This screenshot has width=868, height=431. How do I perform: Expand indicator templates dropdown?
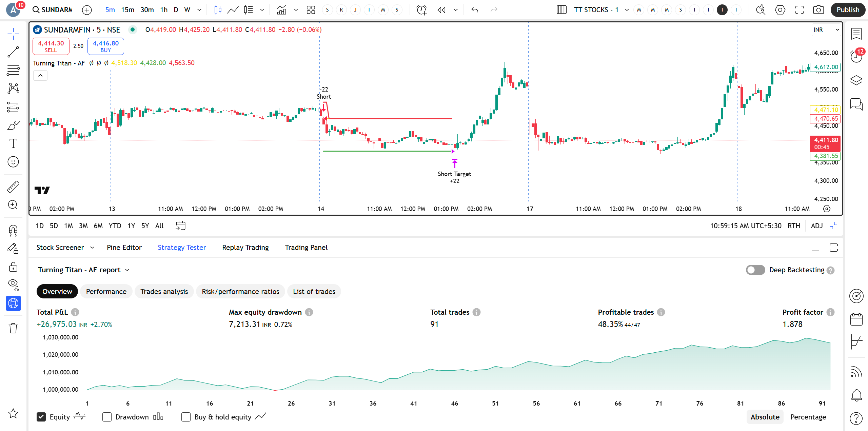(x=296, y=10)
